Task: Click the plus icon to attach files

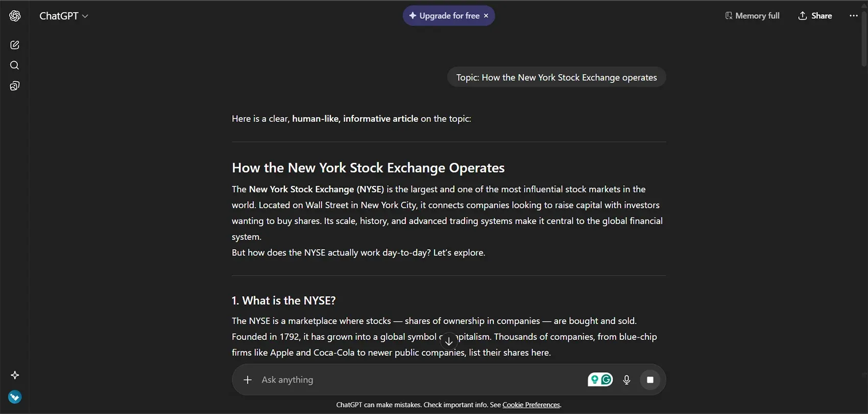Action: (248, 380)
